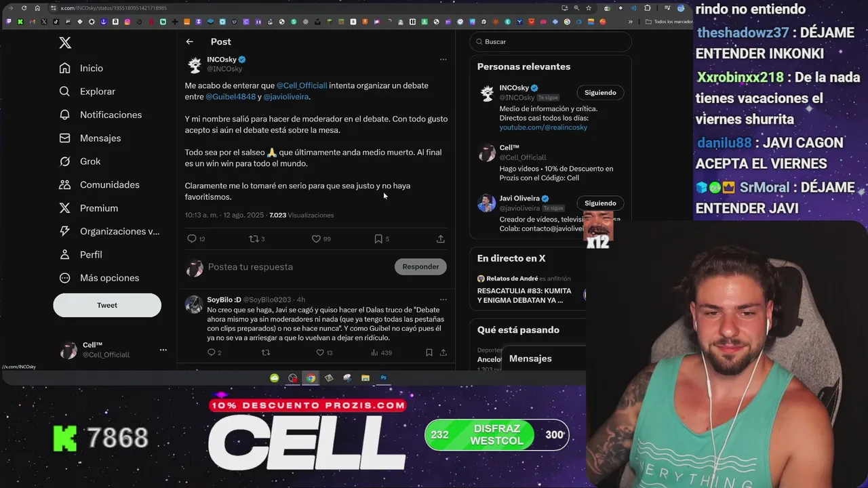Open File Explorer from the taskbar
The width and height of the screenshot is (868, 488).
tap(366, 378)
